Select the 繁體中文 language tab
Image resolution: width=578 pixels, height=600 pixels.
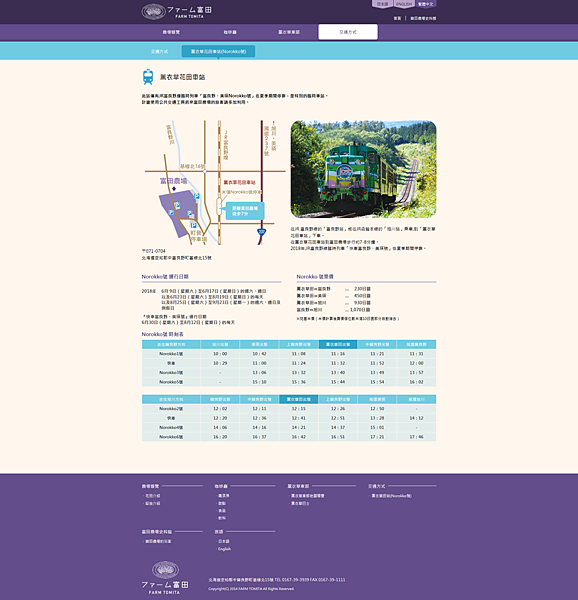(426, 4)
